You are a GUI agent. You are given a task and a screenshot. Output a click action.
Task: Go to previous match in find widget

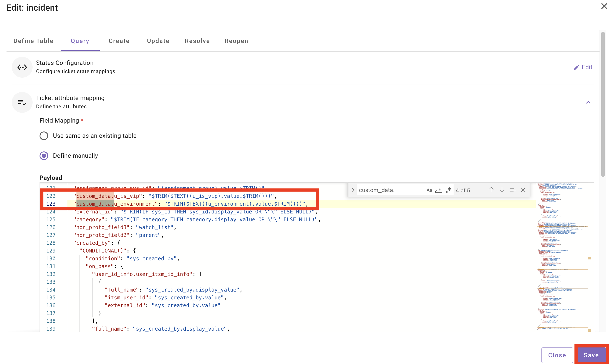491,190
